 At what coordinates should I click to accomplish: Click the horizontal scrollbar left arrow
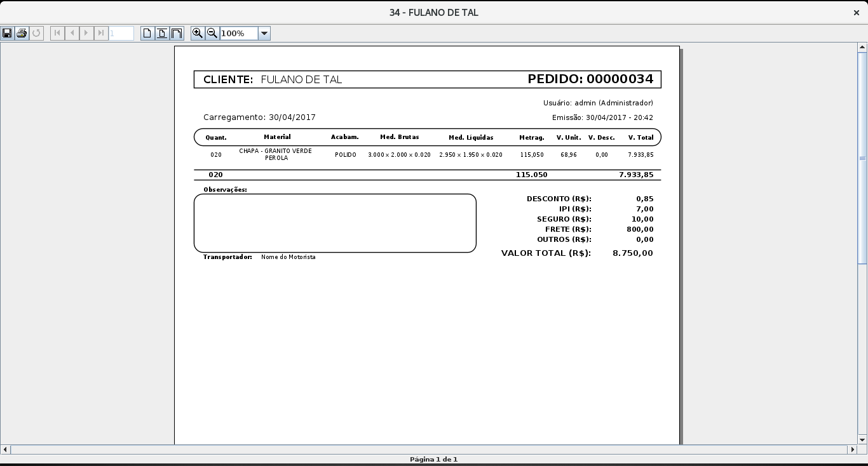[x=5, y=449]
